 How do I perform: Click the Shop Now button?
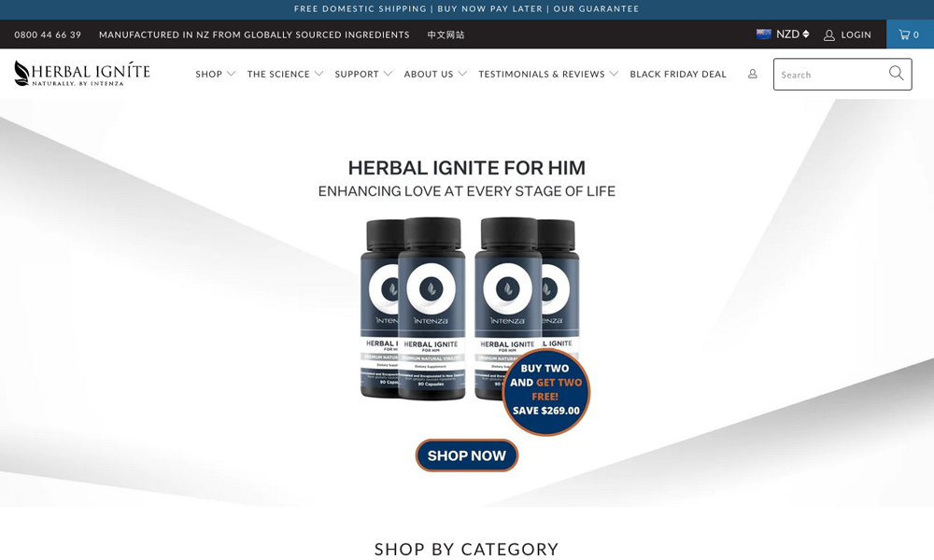pos(467,455)
